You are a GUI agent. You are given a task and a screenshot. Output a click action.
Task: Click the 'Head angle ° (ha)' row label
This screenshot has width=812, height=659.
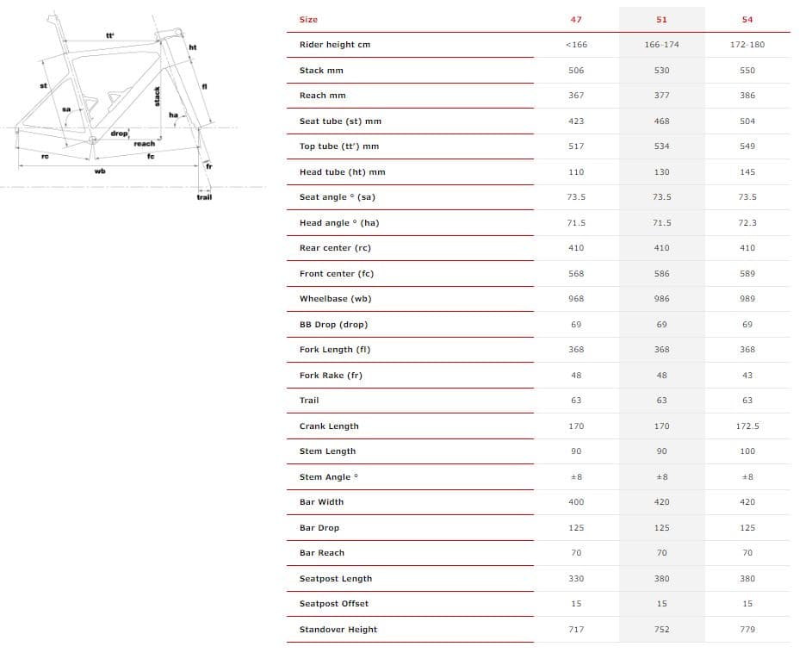pyautogui.click(x=338, y=223)
